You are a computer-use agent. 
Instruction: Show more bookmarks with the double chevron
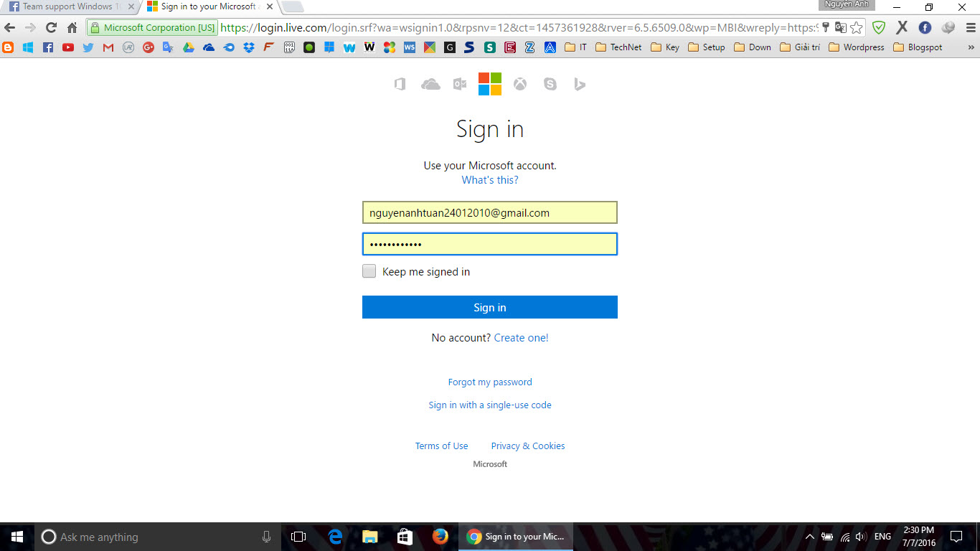tap(971, 47)
